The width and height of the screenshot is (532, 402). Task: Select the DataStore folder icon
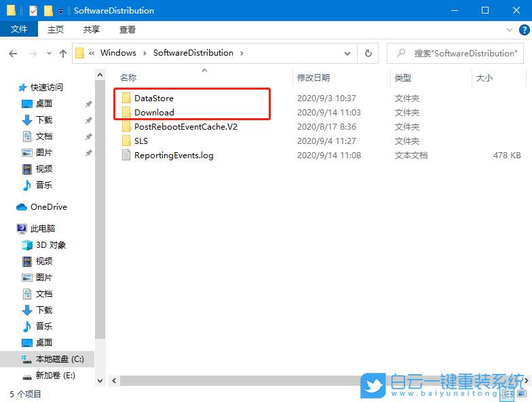point(126,98)
